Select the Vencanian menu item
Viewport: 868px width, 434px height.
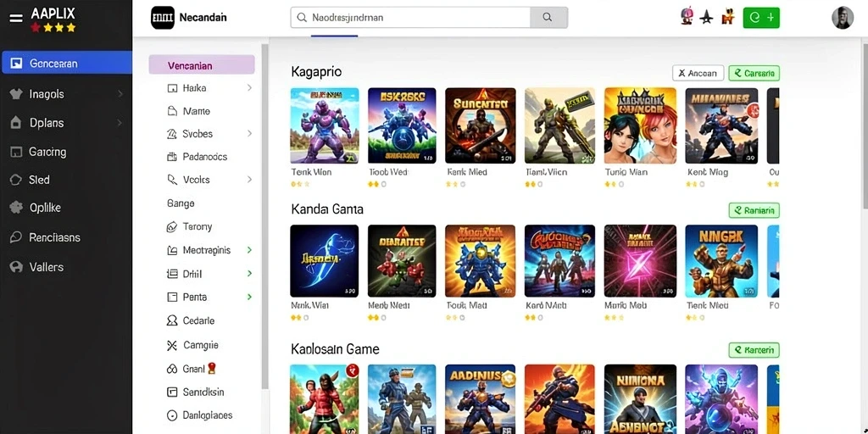tap(202, 65)
